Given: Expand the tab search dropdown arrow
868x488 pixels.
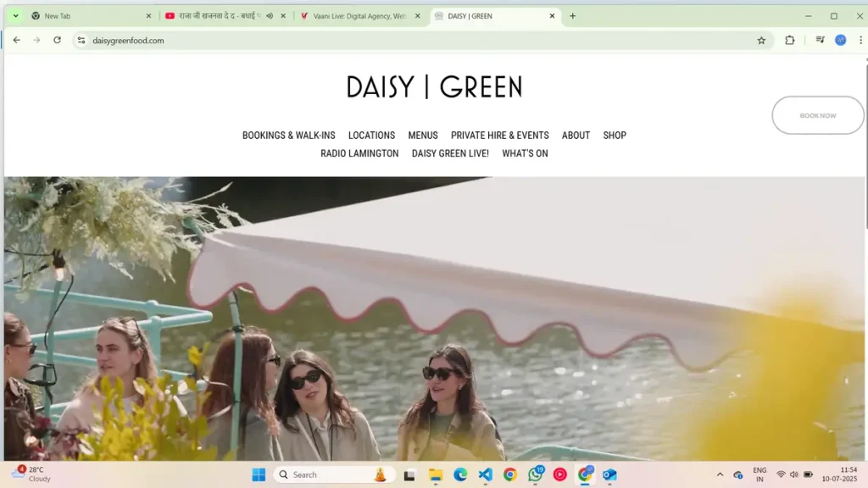Looking at the screenshot, I should (15, 16).
